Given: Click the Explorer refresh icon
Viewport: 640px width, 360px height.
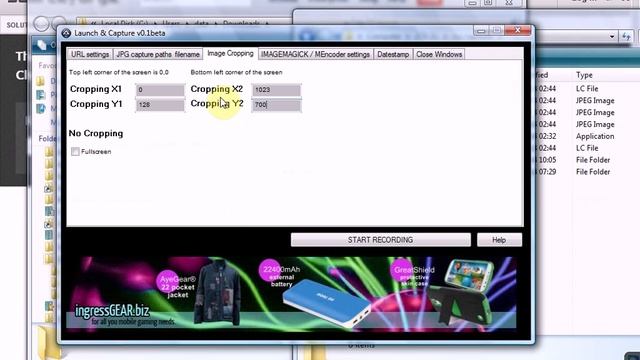Looking at the screenshot, I should [627, 37].
